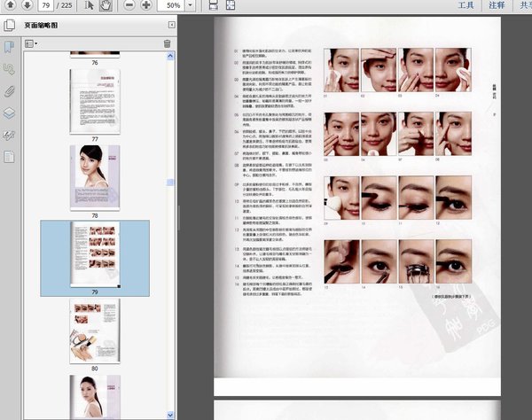532x420 pixels.
Task: Click the page number field showing 79
Action: coord(47,5)
